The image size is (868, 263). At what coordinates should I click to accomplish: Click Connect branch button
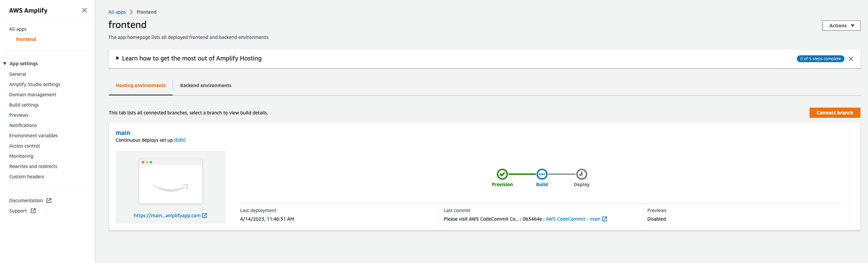pos(835,113)
